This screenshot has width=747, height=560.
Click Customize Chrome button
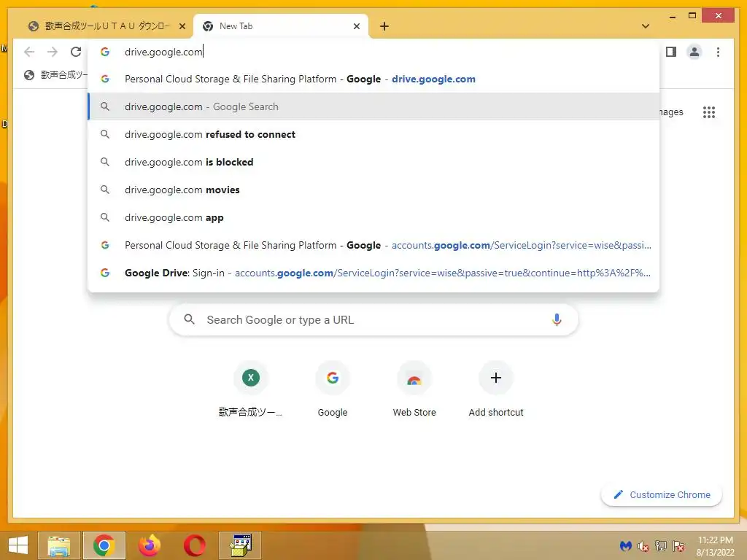pos(662,495)
